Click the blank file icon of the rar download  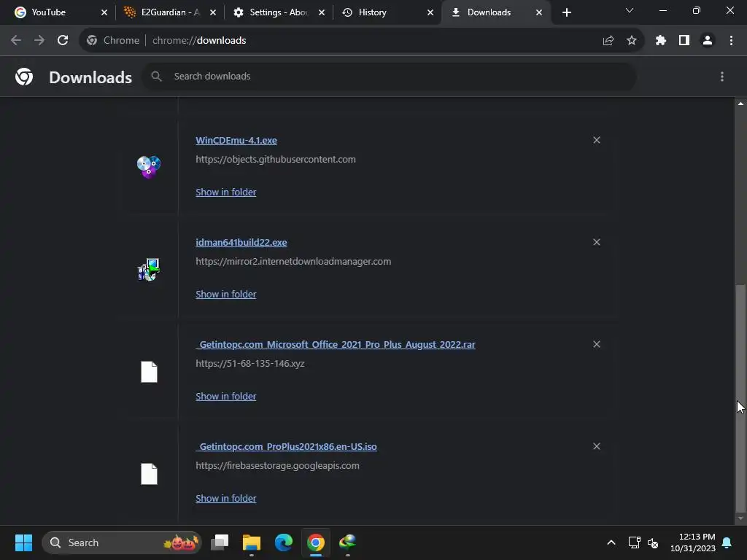tap(149, 372)
